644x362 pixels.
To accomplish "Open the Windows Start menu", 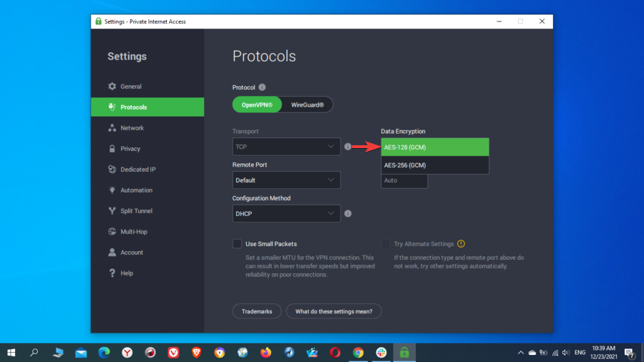I will [11, 353].
